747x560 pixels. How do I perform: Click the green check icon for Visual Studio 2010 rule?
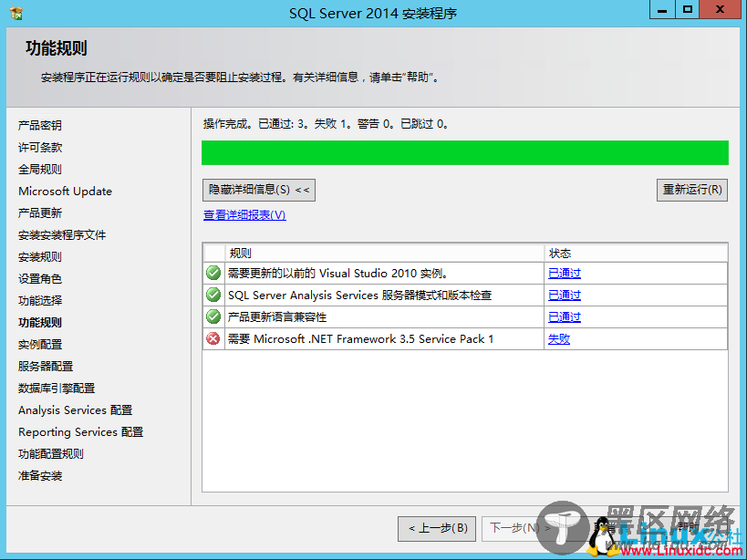[213, 273]
